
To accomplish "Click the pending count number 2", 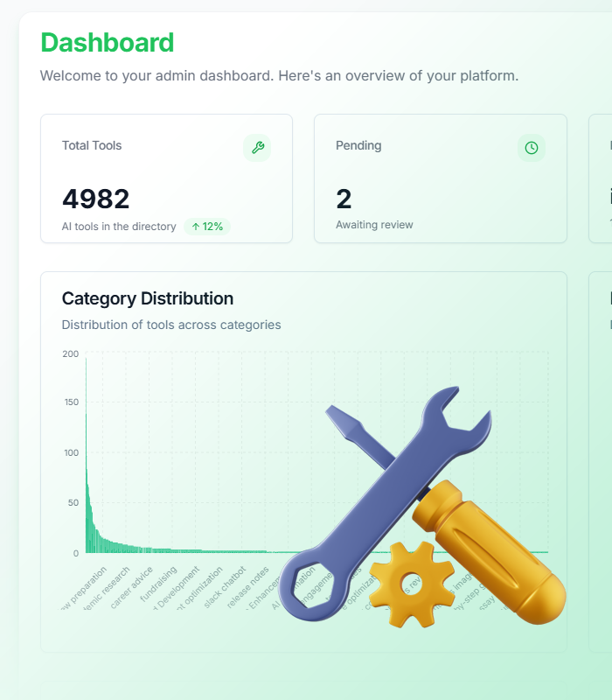I will click(344, 199).
